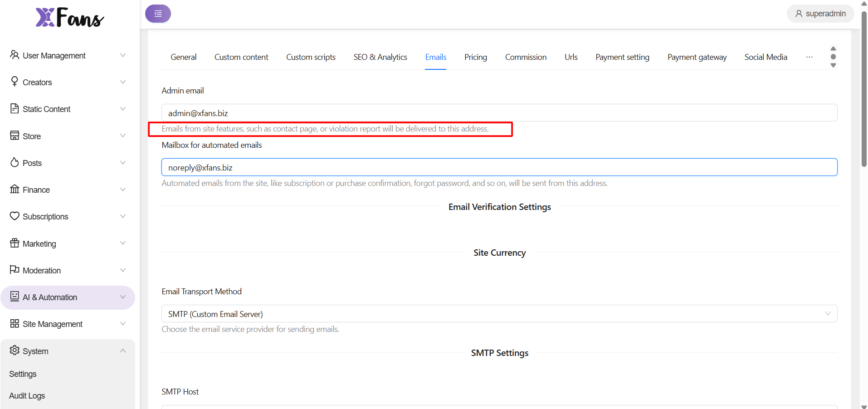The height and width of the screenshot is (409, 868).
Task: Click the Subscriptions heart icon
Action: 15,216
